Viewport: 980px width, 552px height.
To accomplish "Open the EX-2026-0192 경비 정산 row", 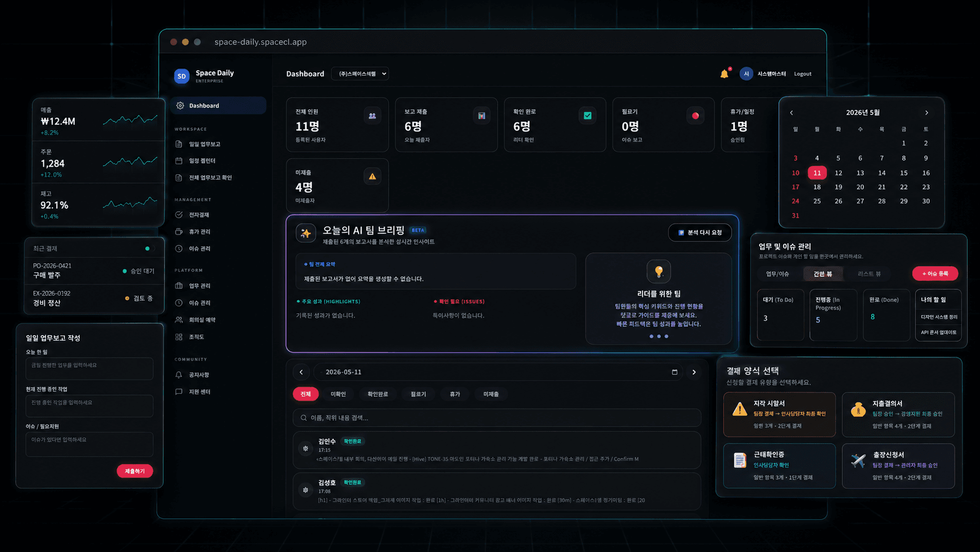I will pos(94,298).
